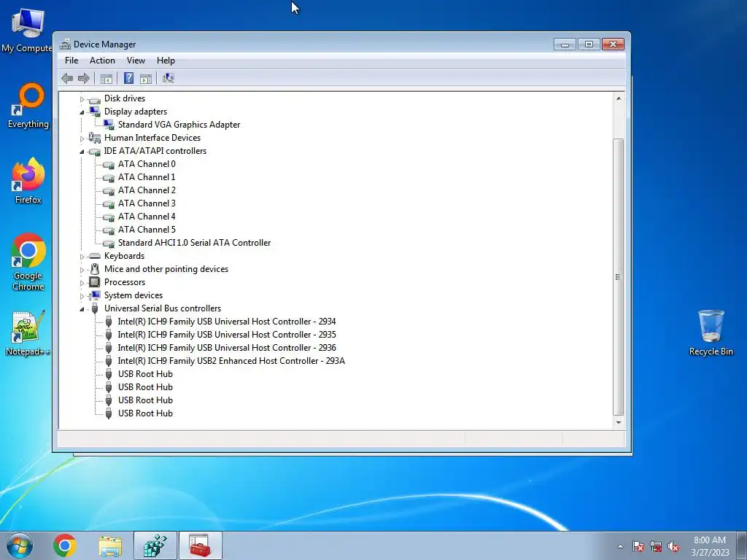747x560 pixels.
Task: Click the red toolbox taskbar button
Action: [200, 545]
